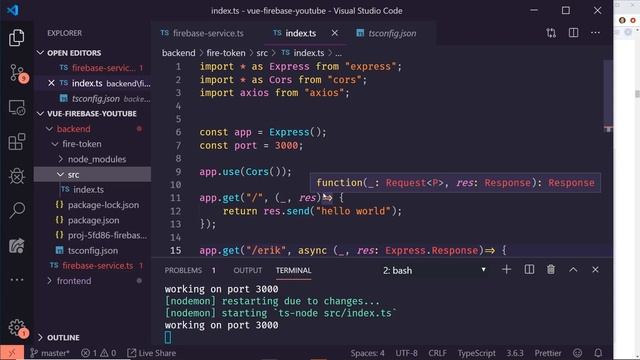Image resolution: width=640 pixels, height=360 pixels.
Task: Open editor More Actions ellipsis menu
Action: pos(595,33)
